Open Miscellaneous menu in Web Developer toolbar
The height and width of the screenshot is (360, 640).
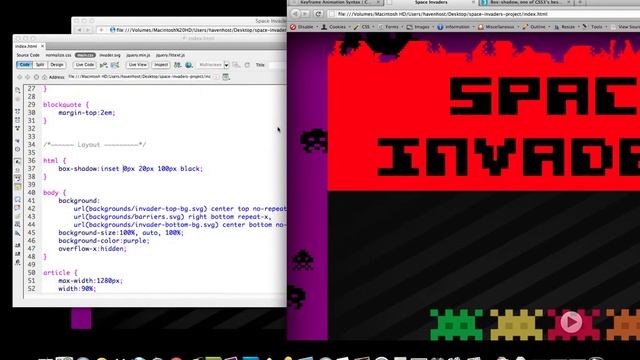coord(500,27)
